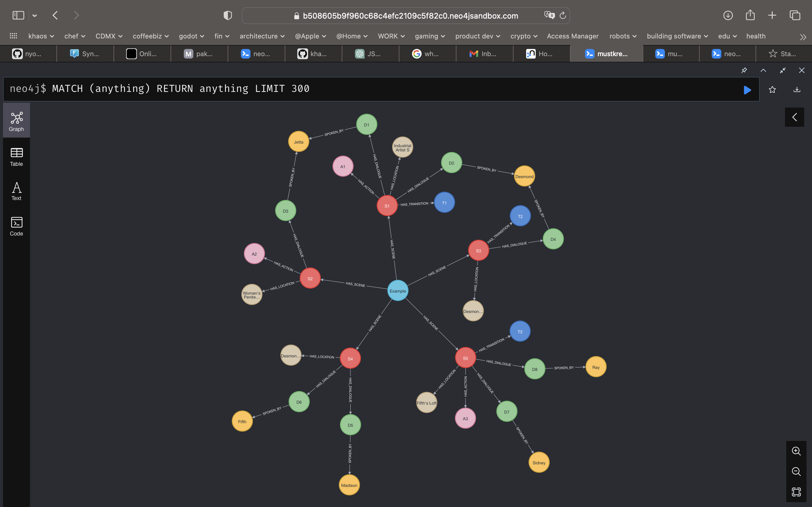Reload the page in address bar

pyautogui.click(x=563, y=15)
